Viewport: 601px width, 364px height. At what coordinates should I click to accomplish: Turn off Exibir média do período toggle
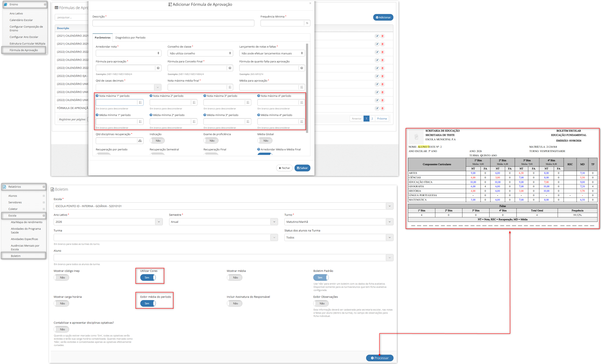(148, 303)
